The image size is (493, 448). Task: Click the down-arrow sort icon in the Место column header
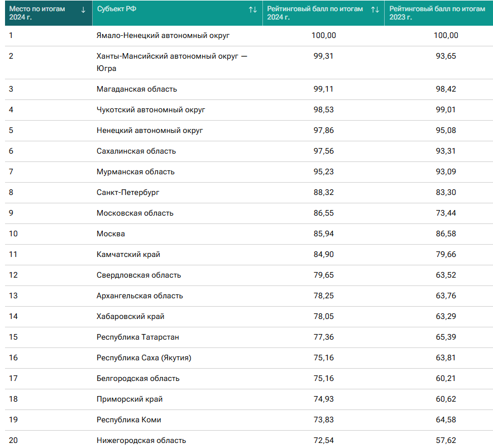[83, 9]
